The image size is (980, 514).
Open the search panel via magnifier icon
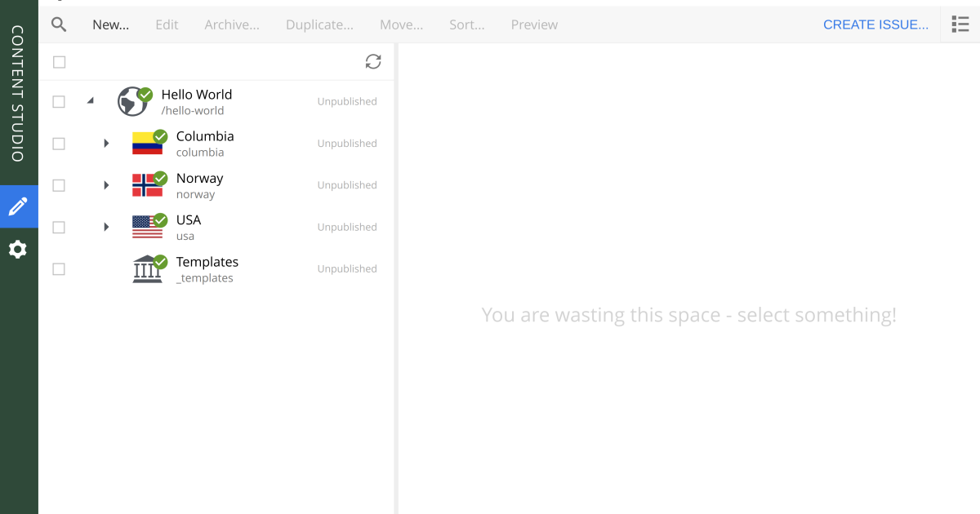(58, 24)
